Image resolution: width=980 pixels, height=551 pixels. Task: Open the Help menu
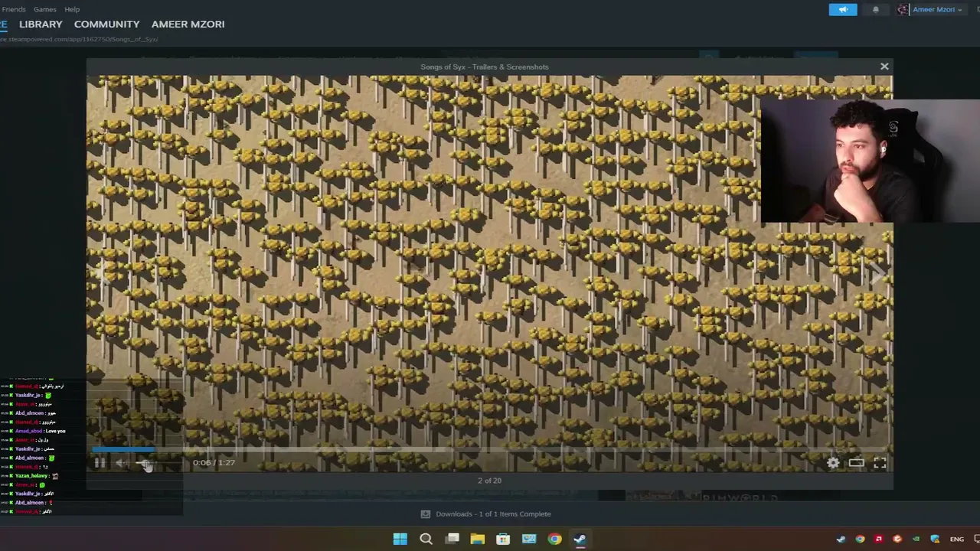pos(72,9)
